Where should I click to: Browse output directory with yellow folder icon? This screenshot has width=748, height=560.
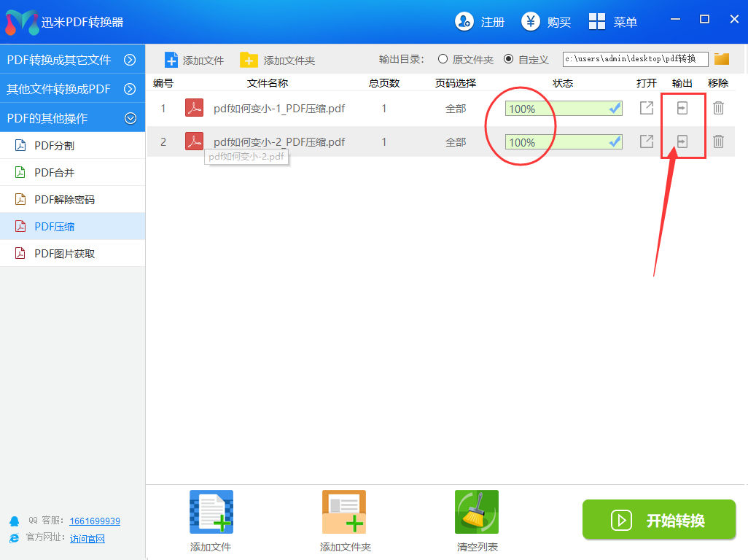click(x=722, y=59)
